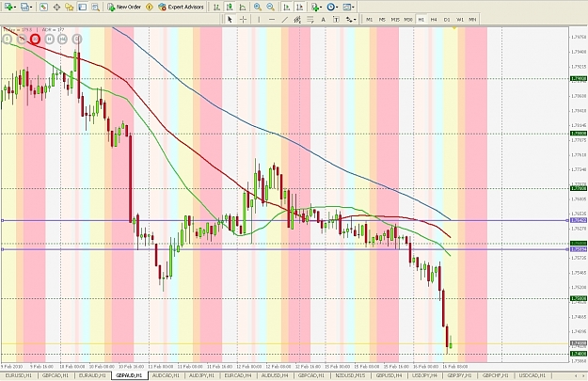Switch to the EURAUD,H1 chart tab
Viewport: 588px width, 381px height.
pos(92,375)
